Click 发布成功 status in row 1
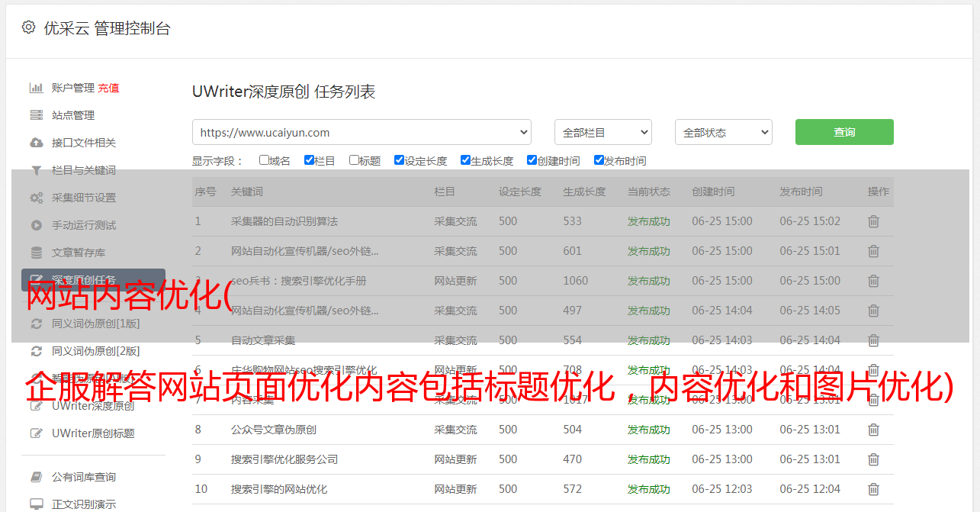 point(649,221)
